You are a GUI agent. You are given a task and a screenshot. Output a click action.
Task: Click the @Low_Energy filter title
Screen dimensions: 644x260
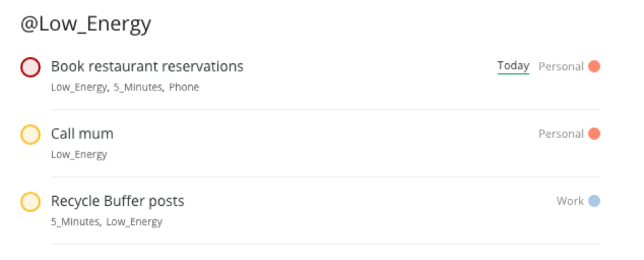[x=85, y=24]
